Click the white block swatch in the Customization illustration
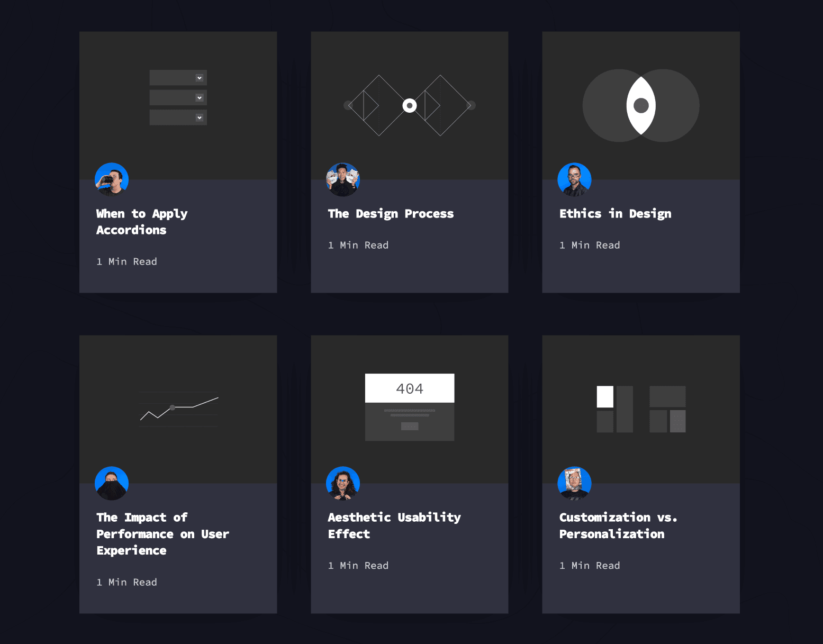This screenshot has width=823, height=644. point(604,396)
